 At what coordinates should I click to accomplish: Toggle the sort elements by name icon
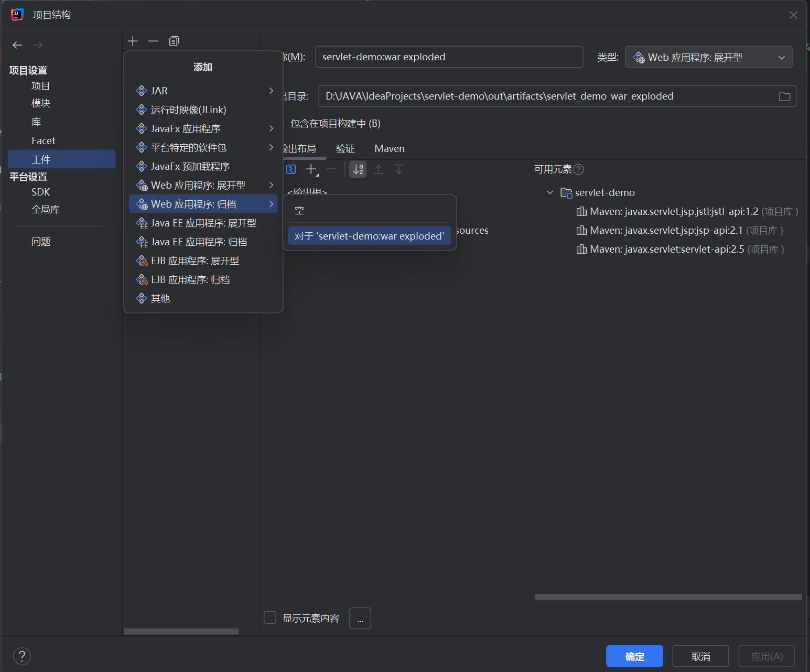358,169
